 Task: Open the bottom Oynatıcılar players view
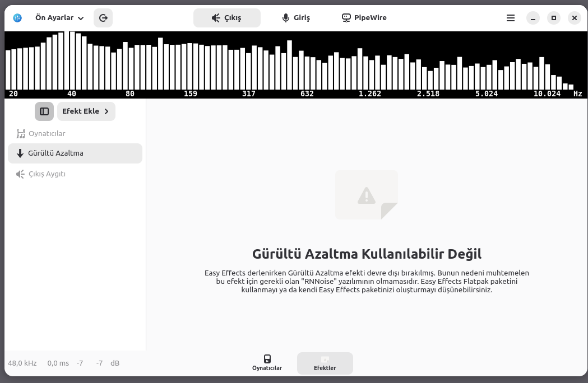[x=267, y=363]
